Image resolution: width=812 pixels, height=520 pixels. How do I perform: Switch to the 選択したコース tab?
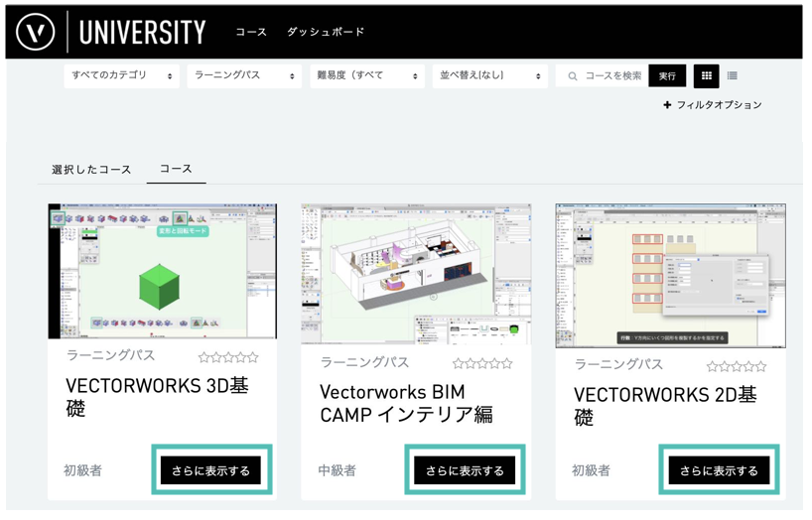(x=91, y=170)
